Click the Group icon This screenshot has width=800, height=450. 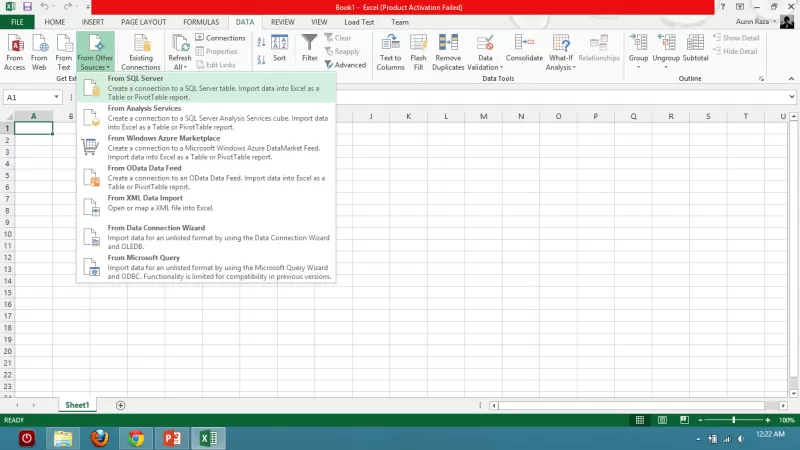pyautogui.click(x=638, y=43)
